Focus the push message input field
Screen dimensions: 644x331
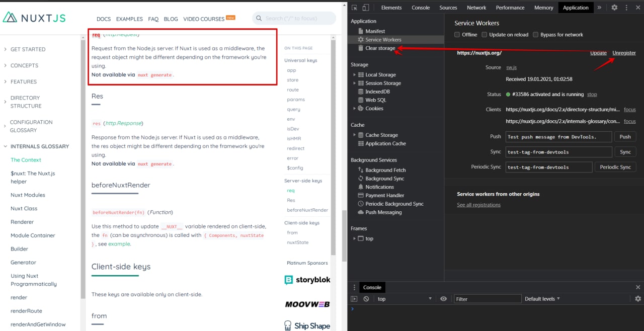[x=558, y=137]
